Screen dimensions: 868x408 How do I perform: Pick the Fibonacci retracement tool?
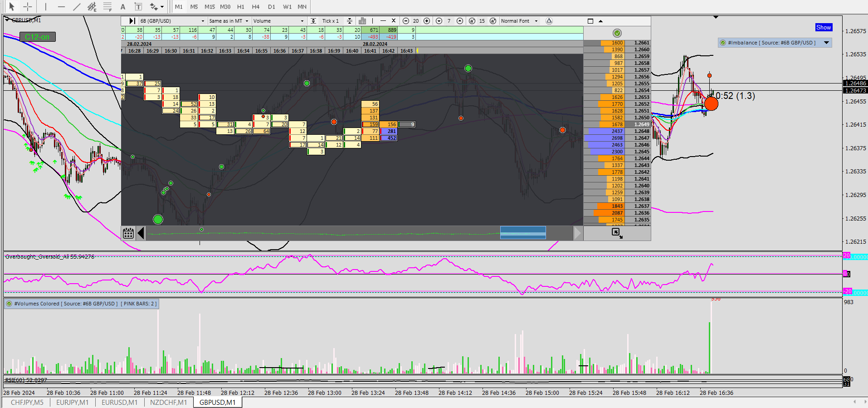click(107, 7)
